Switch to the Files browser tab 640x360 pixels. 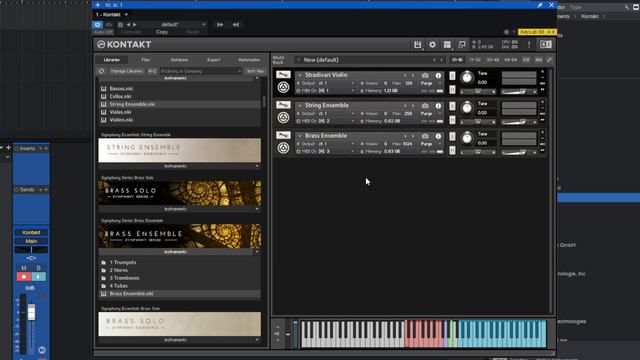click(x=146, y=60)
